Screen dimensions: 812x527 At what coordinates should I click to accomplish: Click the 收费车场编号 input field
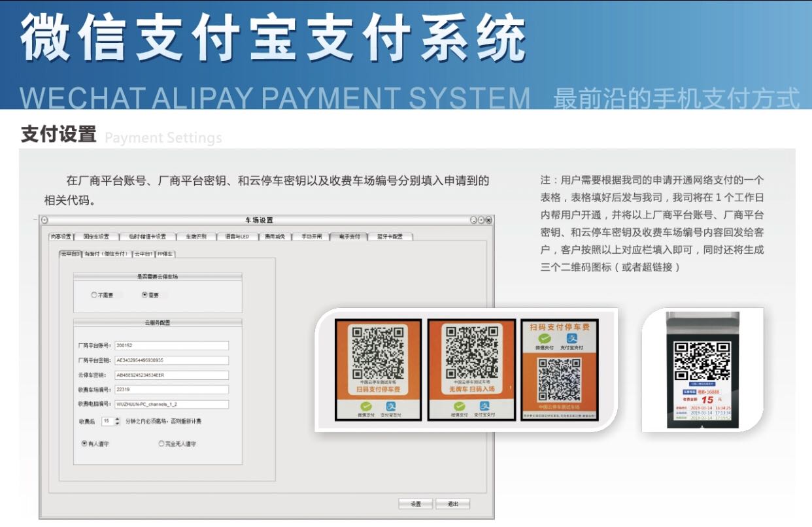pyautogui.click(x=171, y=390)
